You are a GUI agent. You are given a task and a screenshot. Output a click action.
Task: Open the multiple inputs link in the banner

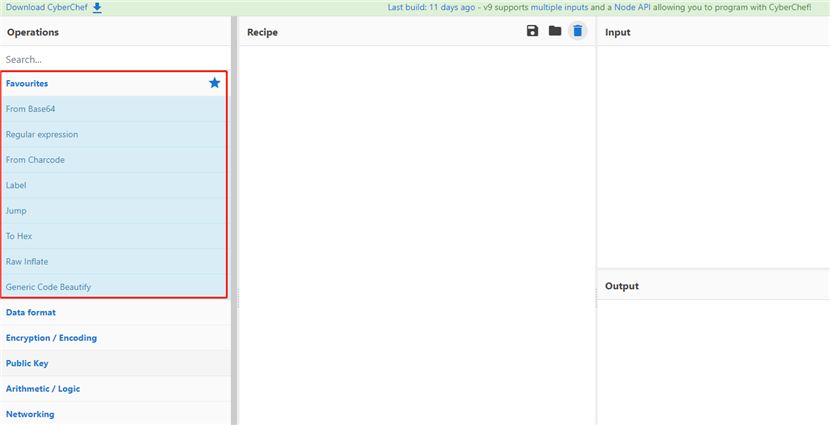click(558, 7)
